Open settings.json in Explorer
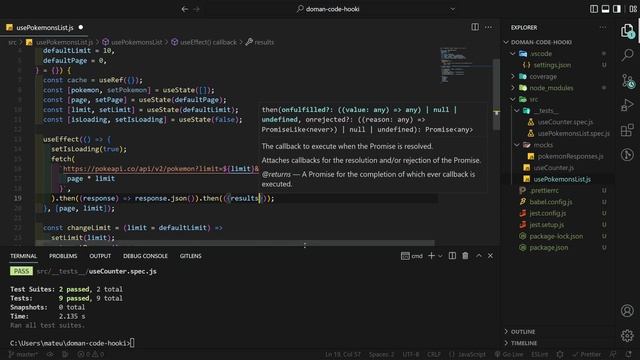The image size is (640, 360). click(552, 65)
